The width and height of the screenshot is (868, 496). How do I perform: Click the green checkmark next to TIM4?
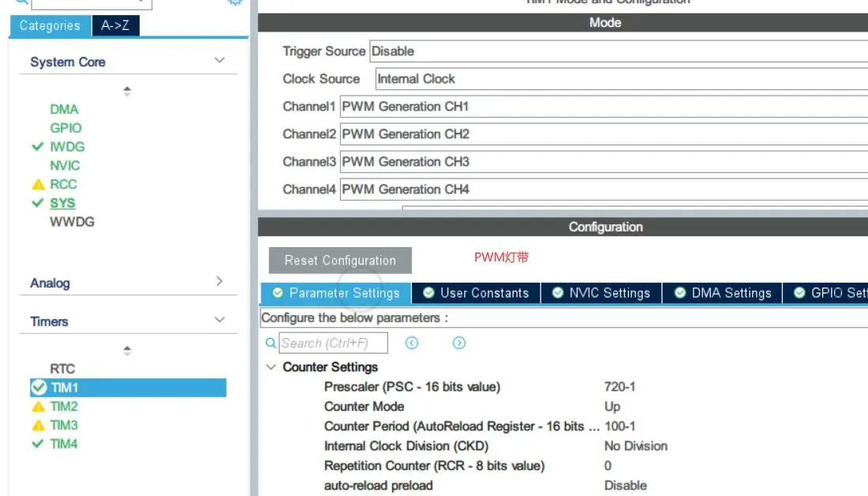[x=37, y=444]
